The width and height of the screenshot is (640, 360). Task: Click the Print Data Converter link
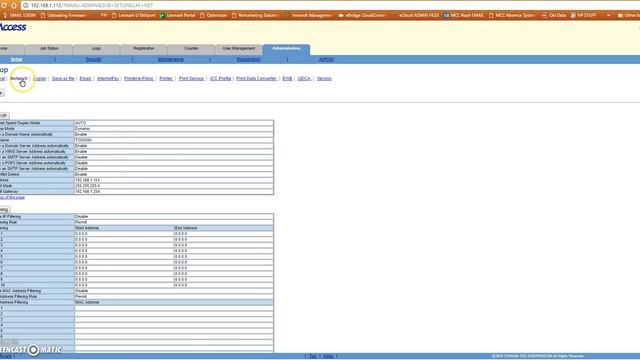click(256, 78)
